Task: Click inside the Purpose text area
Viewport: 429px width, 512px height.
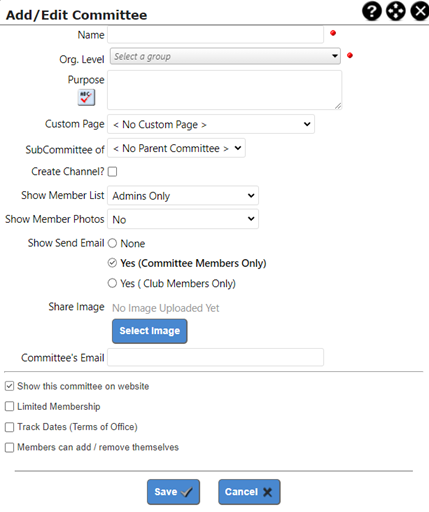Action: click(224, 90)
